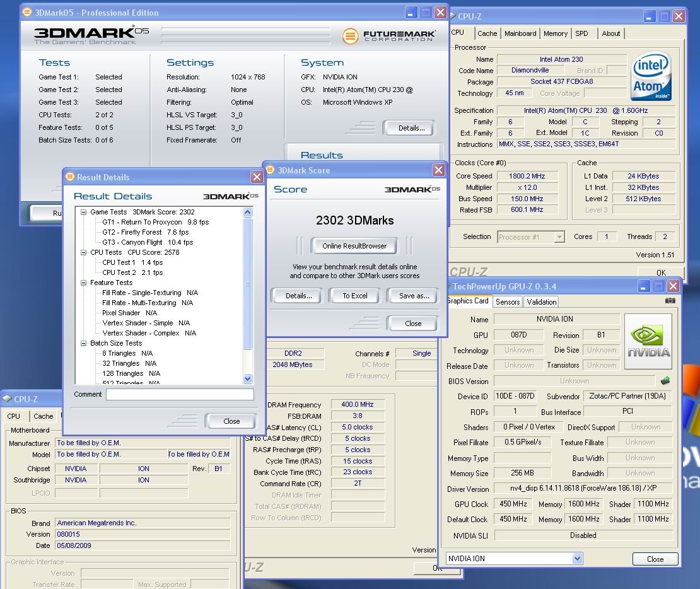Click OK button in top CPU-Z window

click(x=661, y=272)
